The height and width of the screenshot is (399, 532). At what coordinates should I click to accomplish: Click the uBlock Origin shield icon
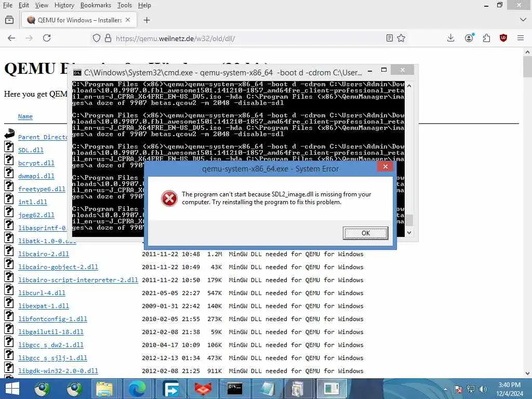pos(503,38)
